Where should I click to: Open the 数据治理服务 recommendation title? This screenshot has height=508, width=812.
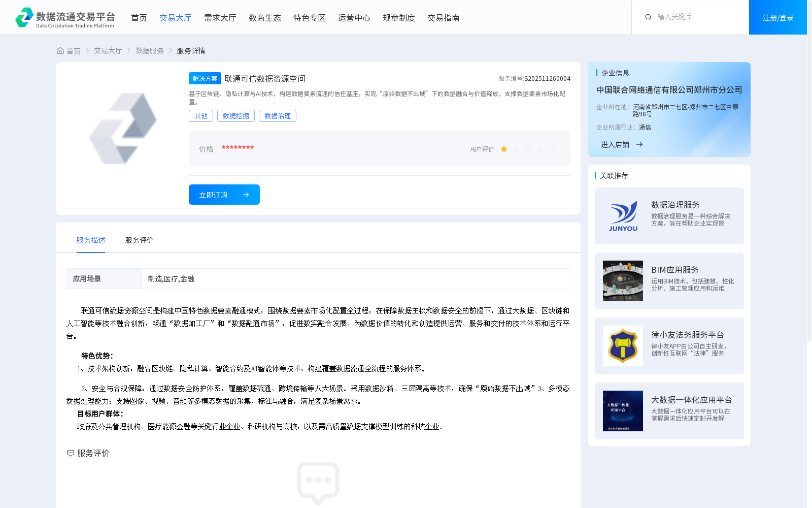pos(675,205)
